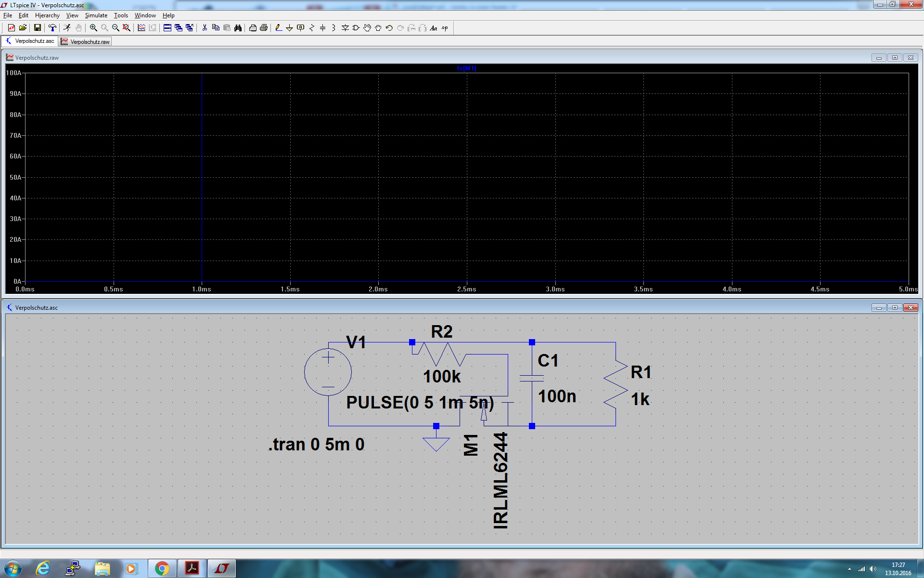Select the Capacitor component tool
The image size is (924, 578).
click(323, 28)
